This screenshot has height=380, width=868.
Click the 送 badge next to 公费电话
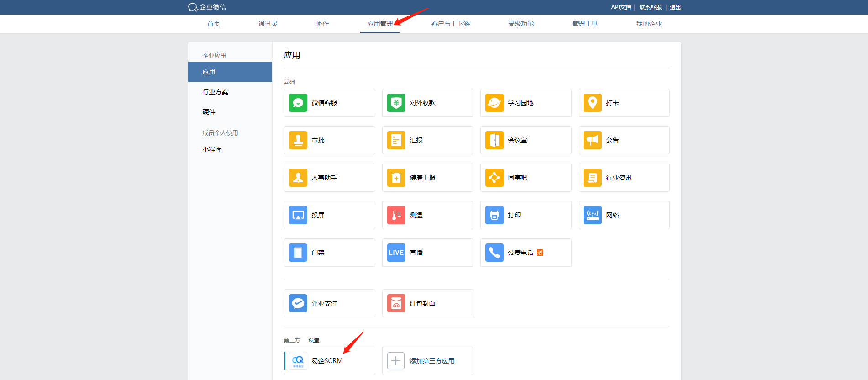coord(540,253)
